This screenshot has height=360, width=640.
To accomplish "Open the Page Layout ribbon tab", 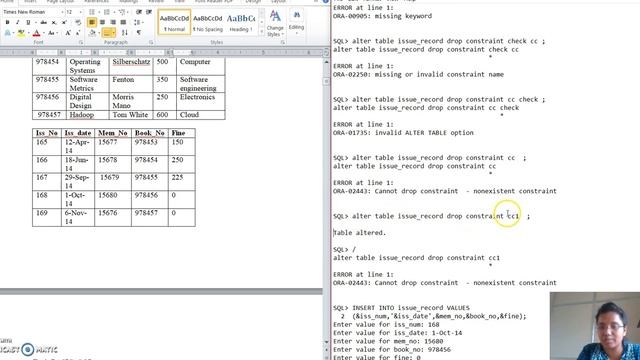I will pyautogui.click(x=60, y=1).
